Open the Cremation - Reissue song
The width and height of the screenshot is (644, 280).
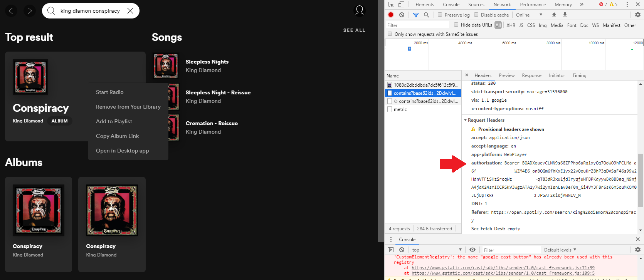pyautogui.click(x=212, y=123)
